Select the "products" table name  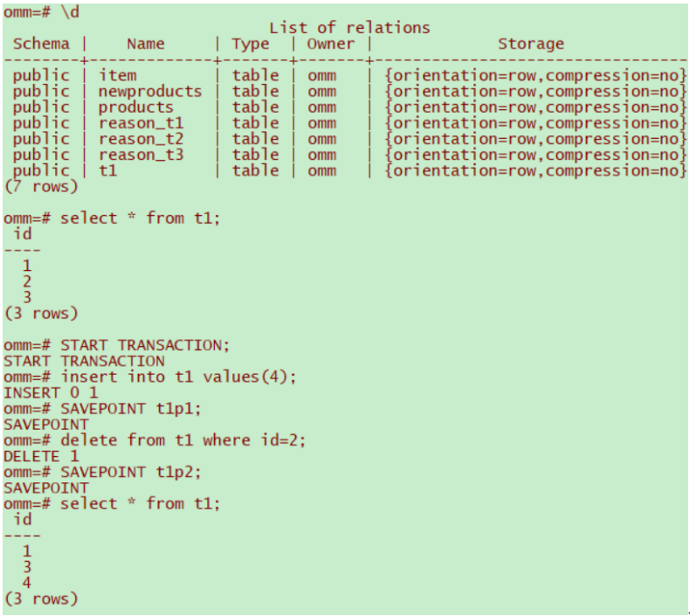point(135,107)
